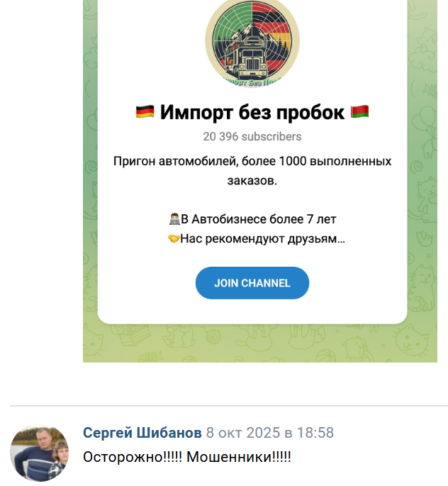Click the smiling cat doodle in bottom-right background
This screenshot has width=448, height=486.
click(411, 340)
